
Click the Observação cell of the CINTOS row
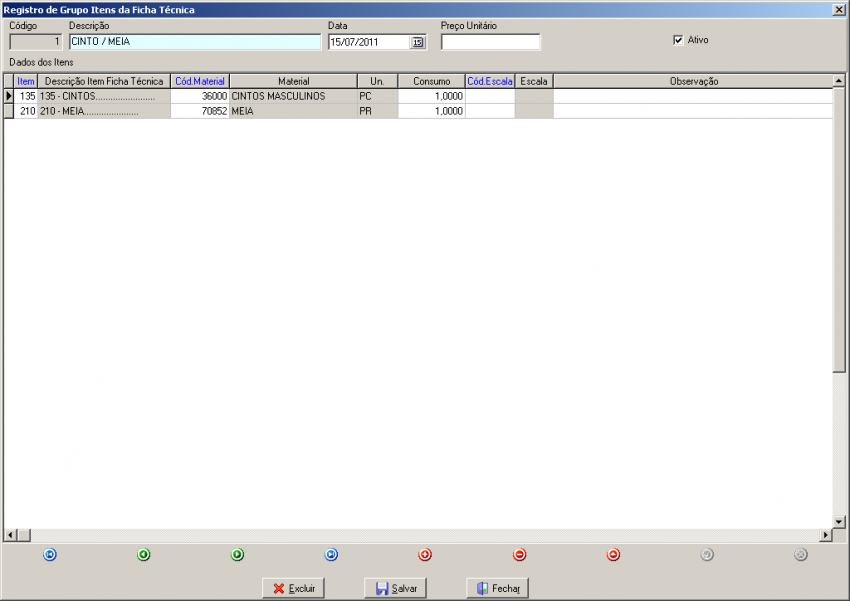[x=693, y=96]
